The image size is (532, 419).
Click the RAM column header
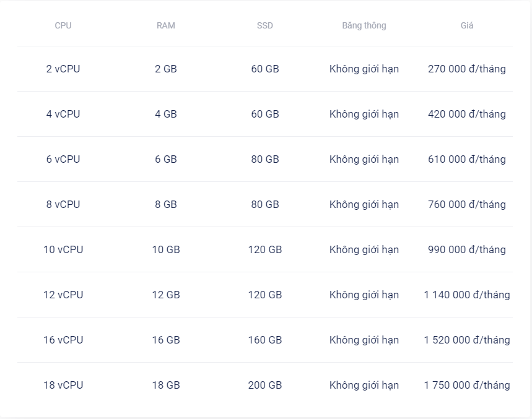click(166, 25)
